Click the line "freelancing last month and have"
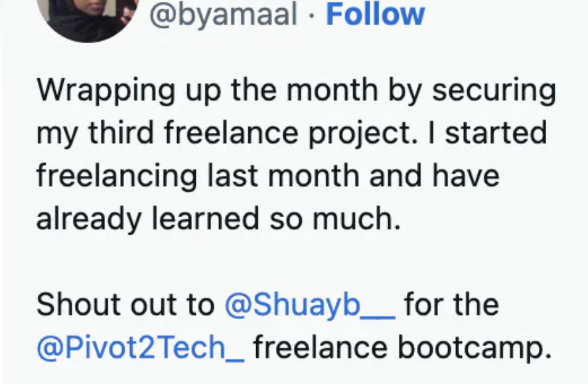The image size is (588, 384). click(267, 176)
